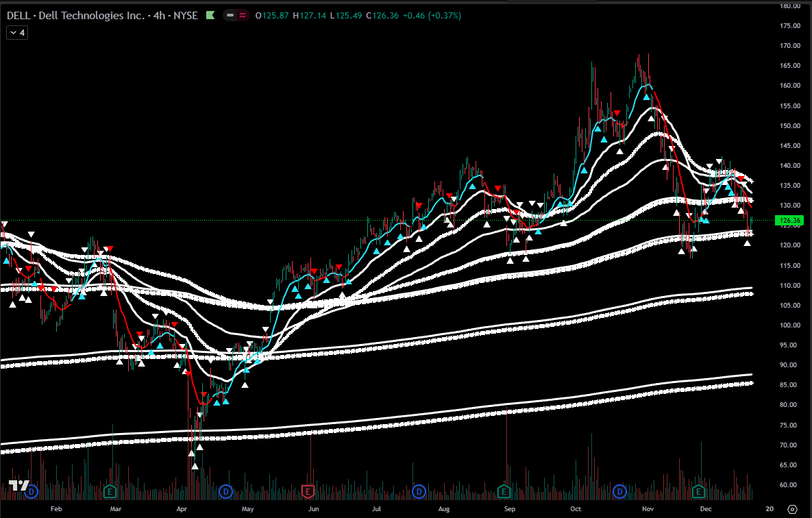Click the pink approximate-equals data status icon

(x=243, y=16)
